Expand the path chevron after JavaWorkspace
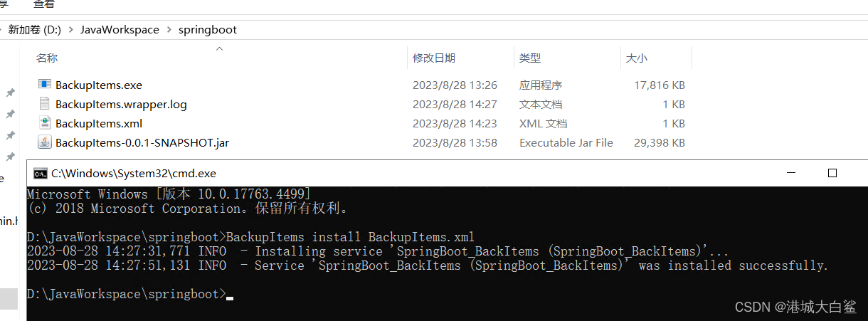This screenshot has height=321, width=868. (x=169, y=30)
